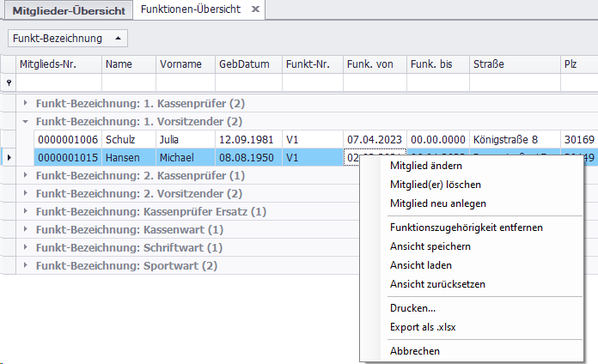Expand the 1. Kassenprüfer group
The width and height of the screenshot is (598, 364).
tap(26, 103)
